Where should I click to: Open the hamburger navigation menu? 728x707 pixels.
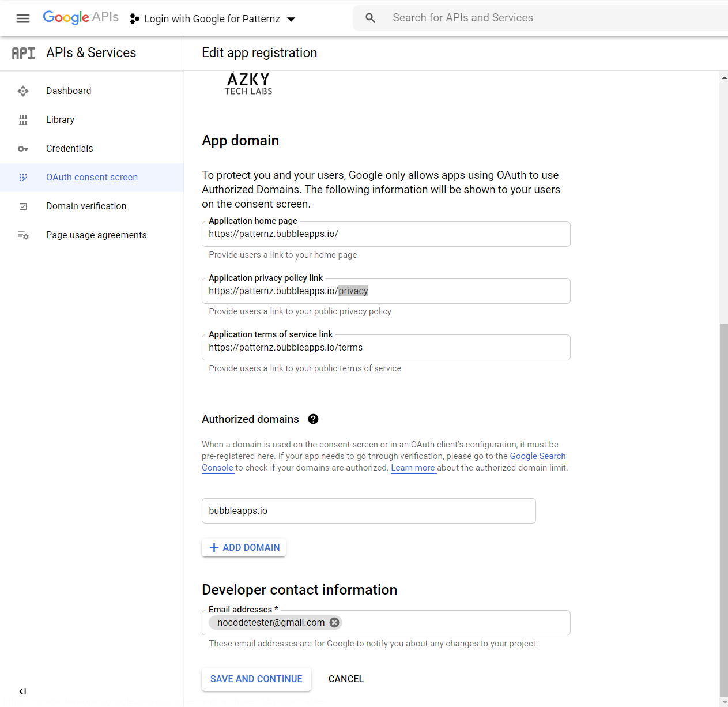pos(23,18)
